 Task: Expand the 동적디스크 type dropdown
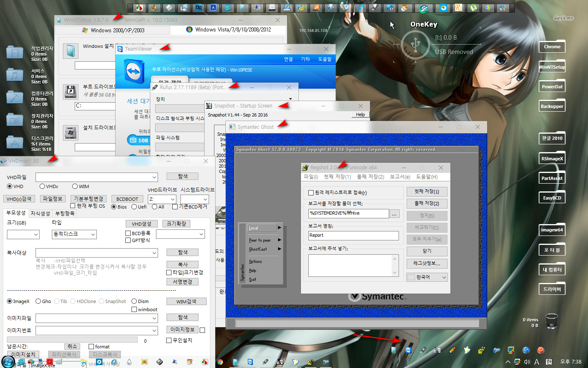pos(93,234)
